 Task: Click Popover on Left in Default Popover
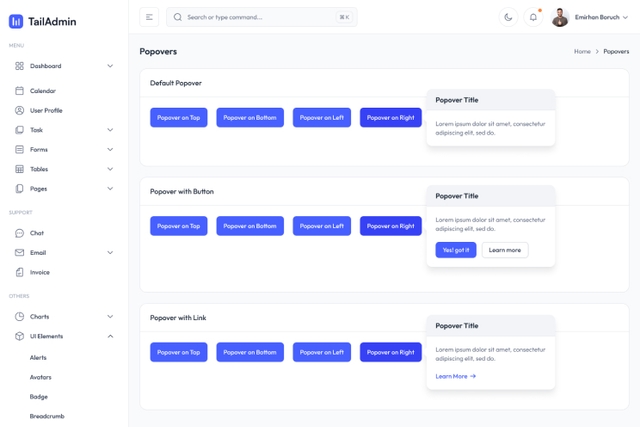322,118
